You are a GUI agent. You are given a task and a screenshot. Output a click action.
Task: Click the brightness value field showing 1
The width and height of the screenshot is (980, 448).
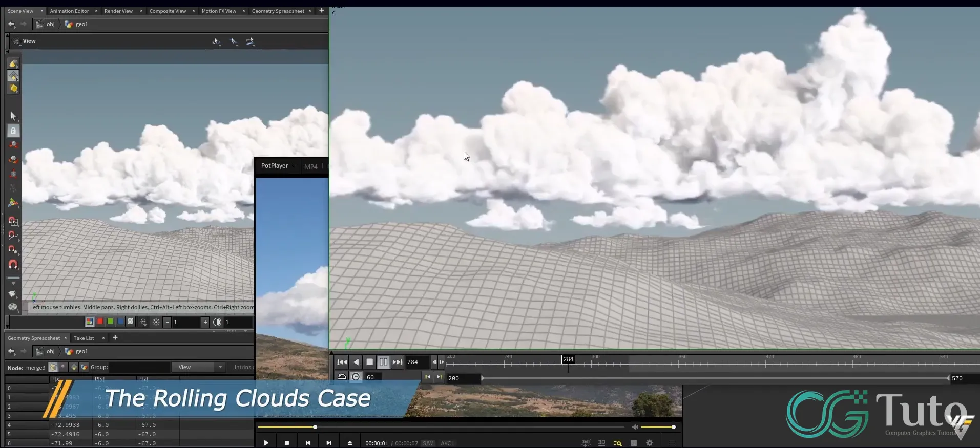186,322
